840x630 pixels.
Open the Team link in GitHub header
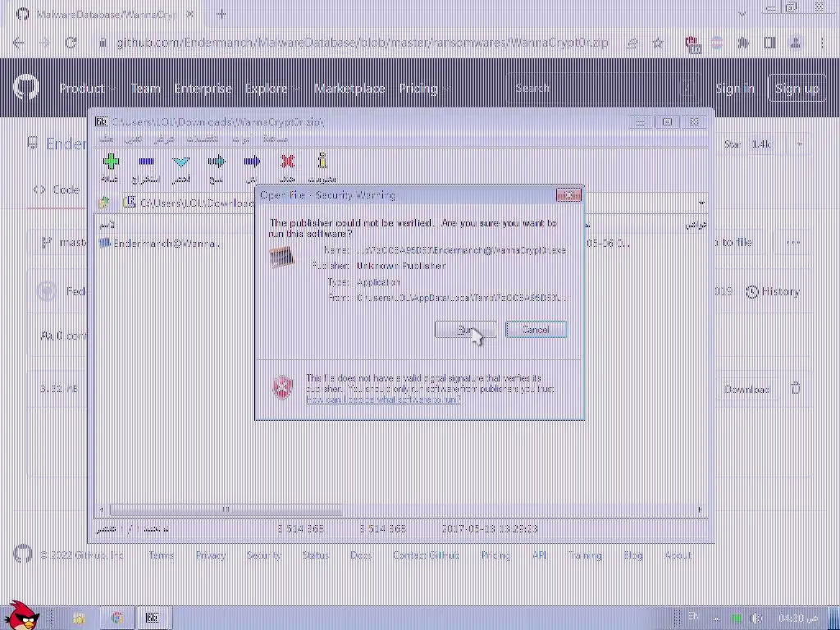(145, 89)
